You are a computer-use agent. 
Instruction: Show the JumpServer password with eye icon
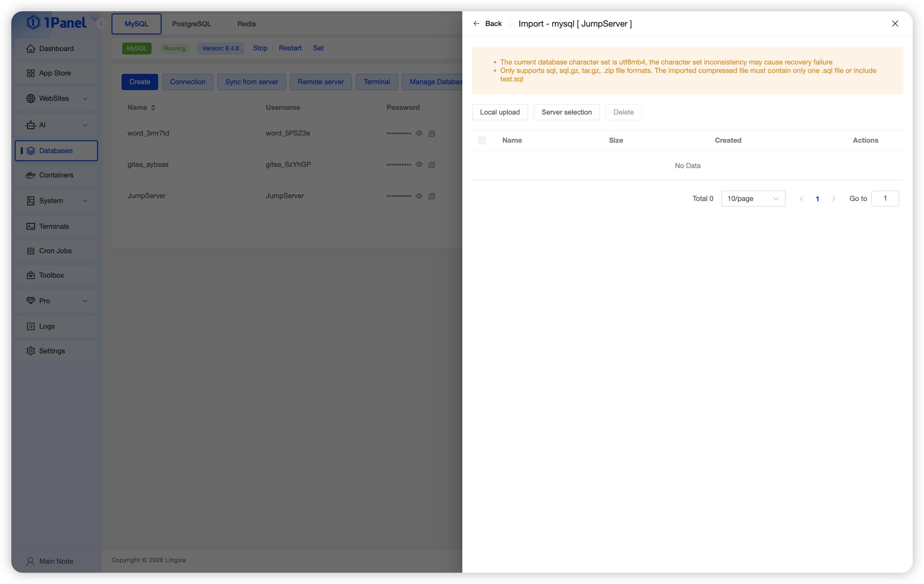point(419,196)
